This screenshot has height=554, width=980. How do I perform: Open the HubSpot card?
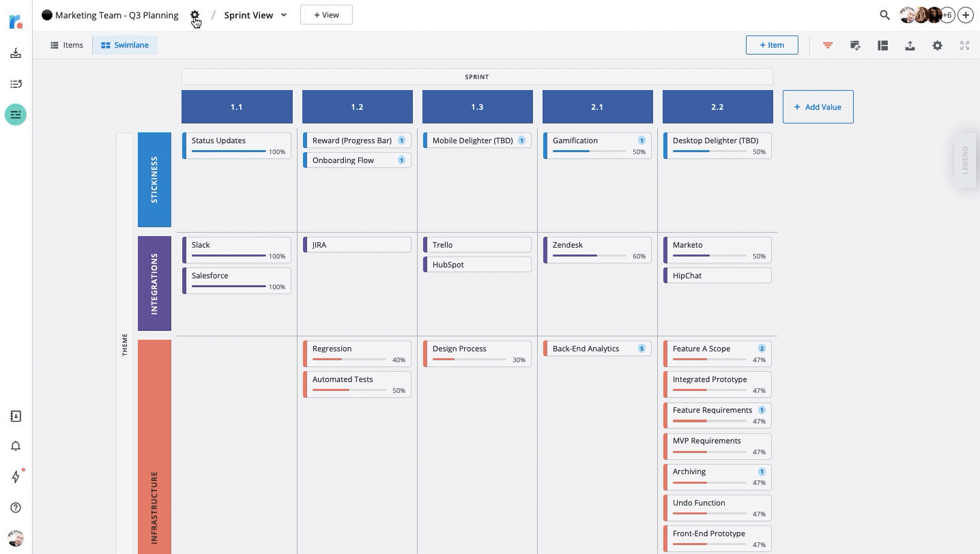[477, 265]
